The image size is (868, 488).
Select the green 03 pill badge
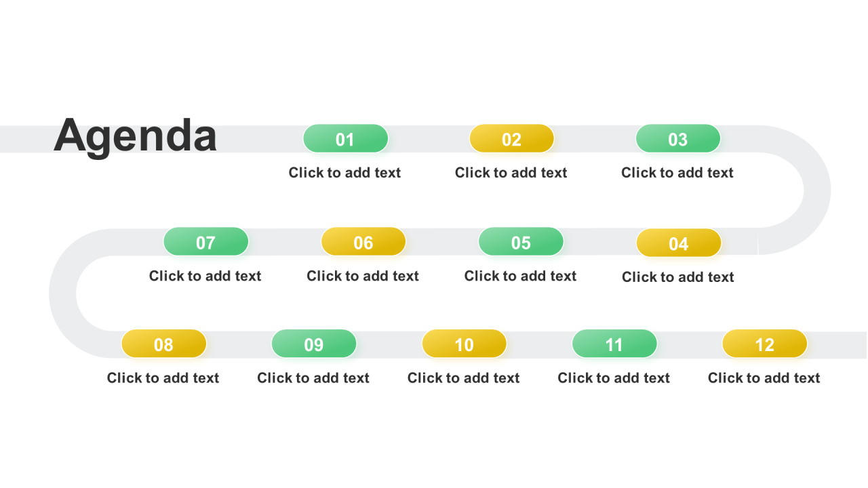pyautogui.click(x=678, y=139)
